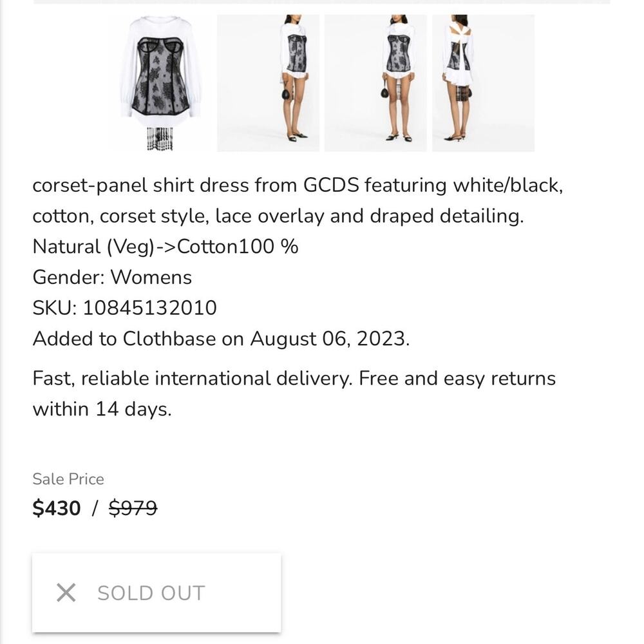644x644 pixels.
Task: Click the Added to Clothbase date line
Action: tap(221, 339)
